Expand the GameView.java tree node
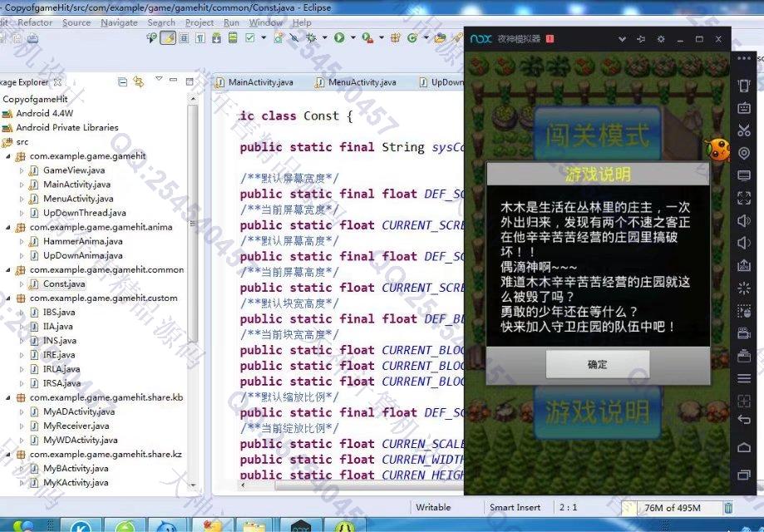Image resolution: width=764 pixels, height=532 pixels. click(x=22, y=171)
